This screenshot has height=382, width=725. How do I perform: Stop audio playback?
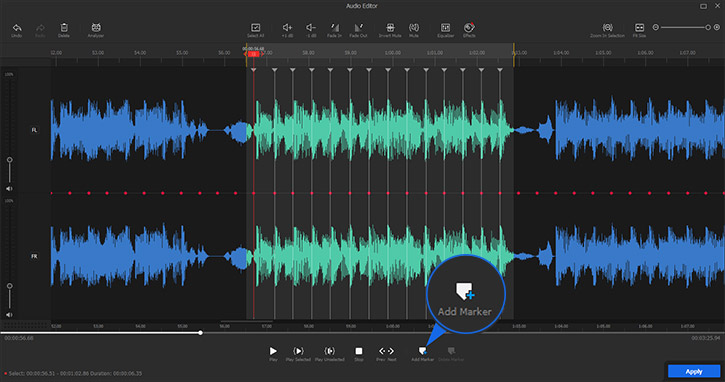[358, 351]
